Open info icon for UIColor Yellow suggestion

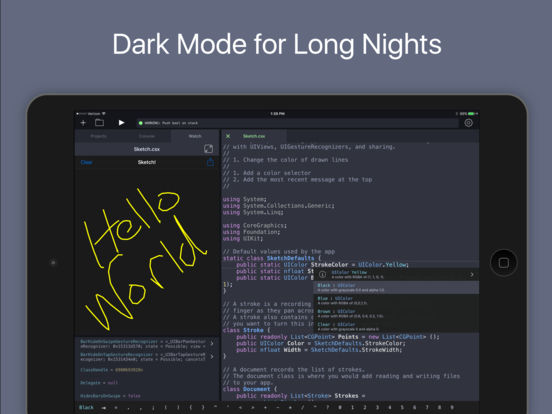tap(322, 275)
